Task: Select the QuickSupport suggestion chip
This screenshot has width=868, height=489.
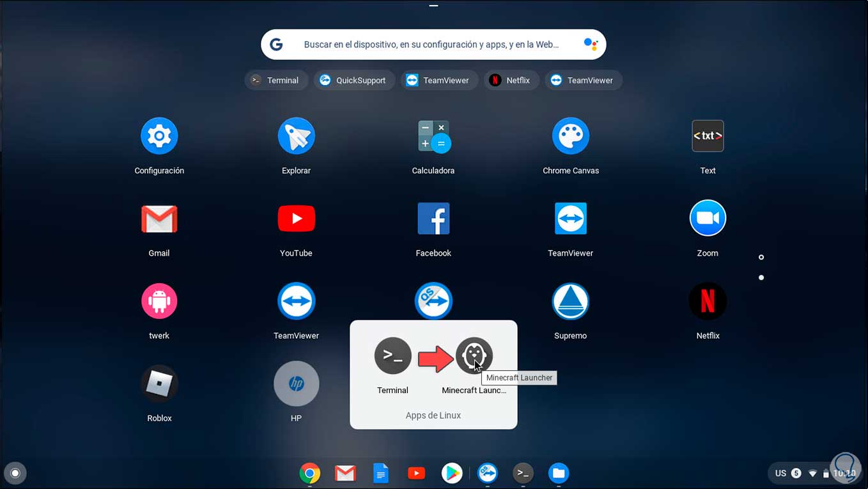Action: click(x=354, y=81)
